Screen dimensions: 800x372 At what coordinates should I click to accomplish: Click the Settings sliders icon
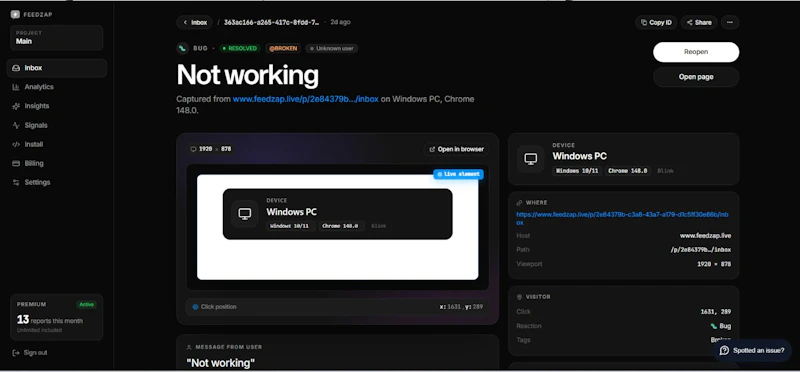tap(16, 182)
